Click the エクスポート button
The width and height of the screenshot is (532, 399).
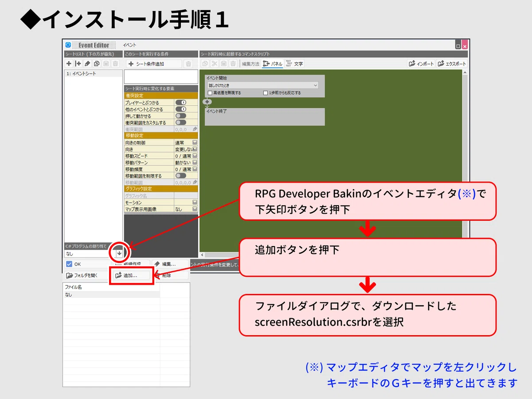pos(452,64)
